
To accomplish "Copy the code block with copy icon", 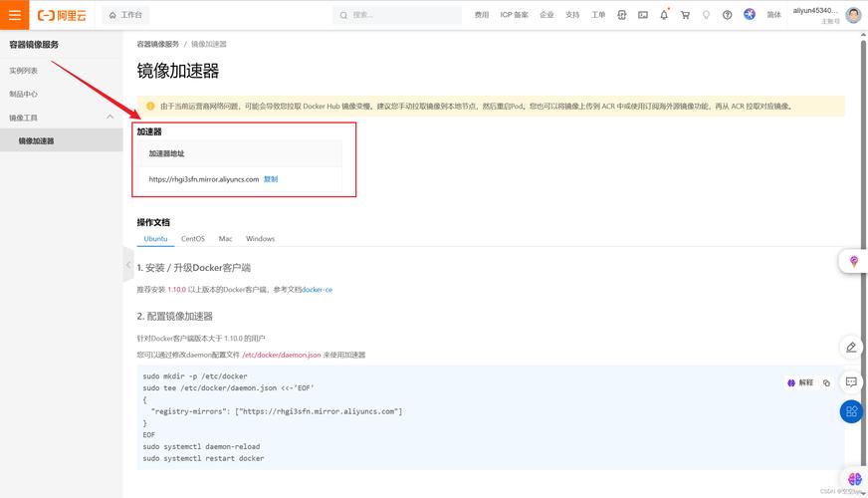I will pyautogui.click(x=826, y=382).
